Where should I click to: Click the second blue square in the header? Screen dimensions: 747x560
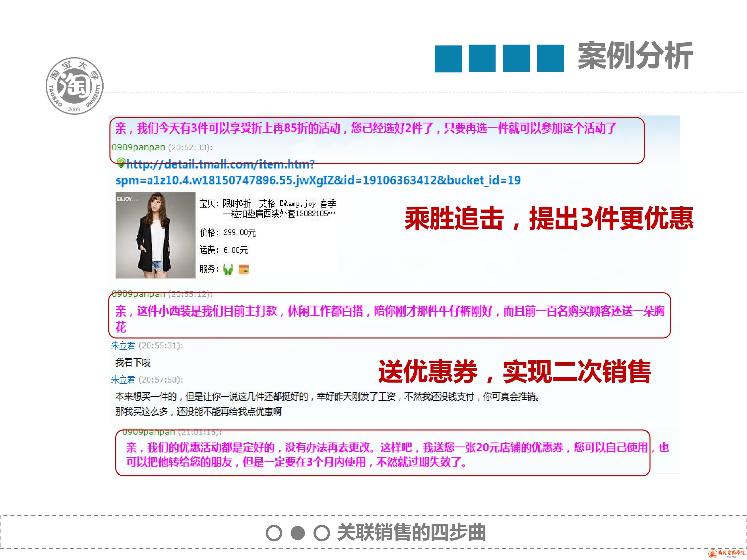pos(482,58)
